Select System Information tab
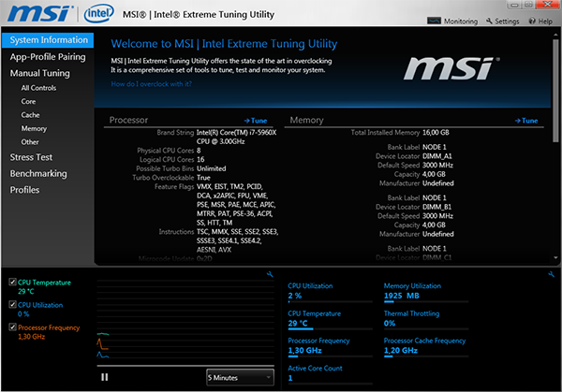The width and height of the screenshot is (562, 392). (48, 40)
